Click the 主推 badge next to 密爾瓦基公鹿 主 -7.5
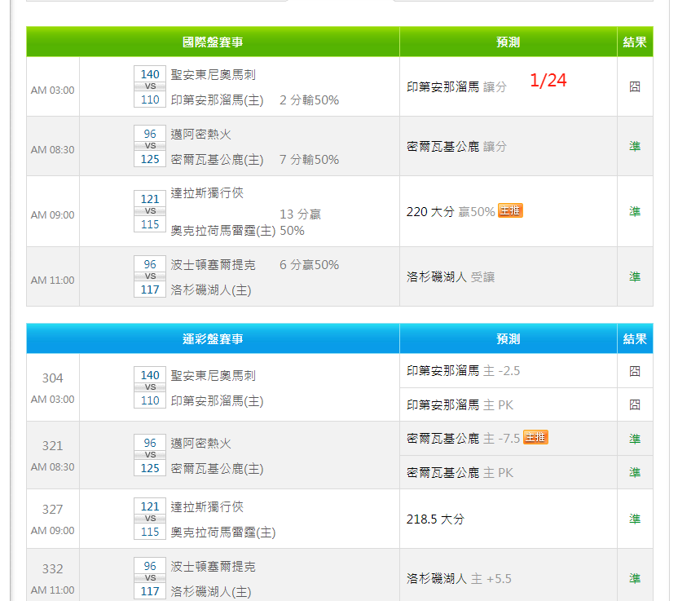Viewport: 700px width, 601px height. (x=535, y=438)
